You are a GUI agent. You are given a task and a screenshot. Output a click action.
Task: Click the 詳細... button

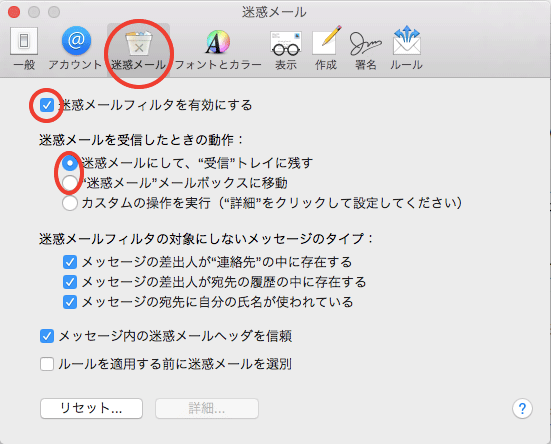207,409
